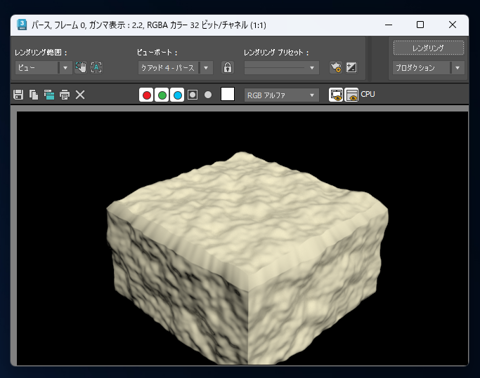
Task: Maximize the rendered frame window
Action: coord(420,25)
